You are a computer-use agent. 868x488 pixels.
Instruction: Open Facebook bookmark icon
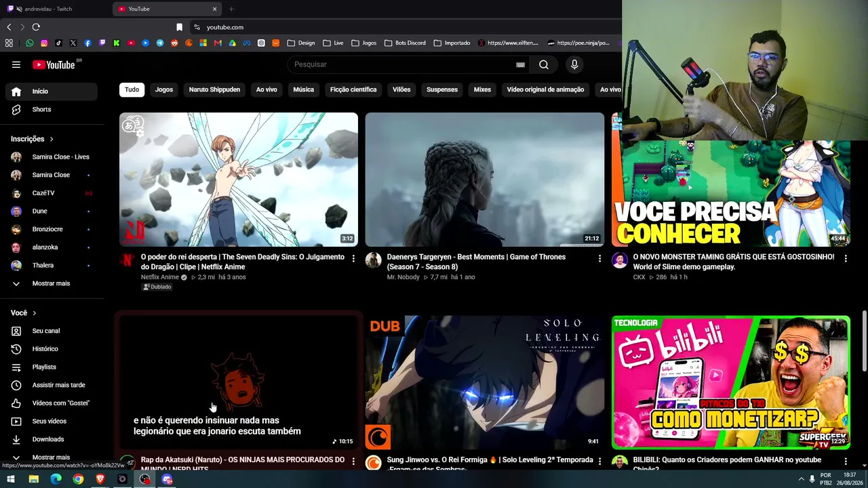click(87, 43)
